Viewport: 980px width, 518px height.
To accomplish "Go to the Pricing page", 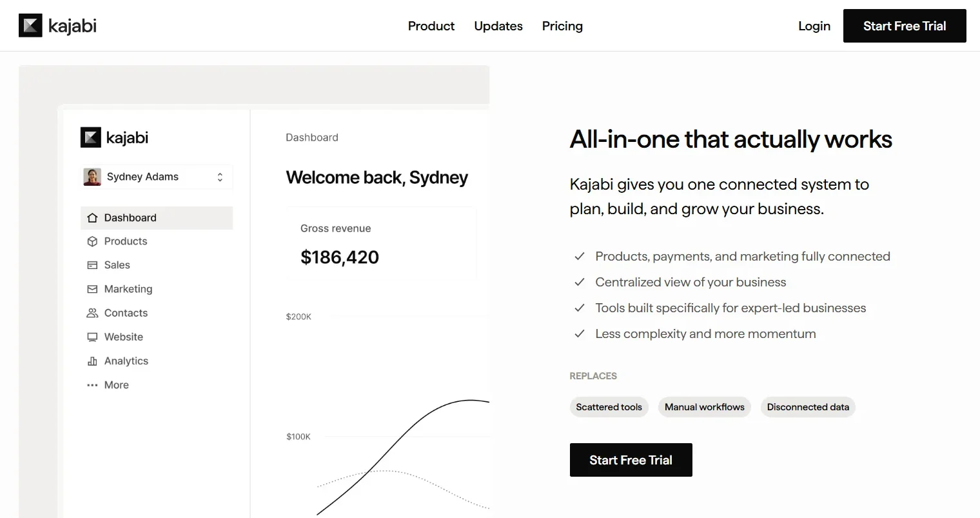I will pos(562,26).
